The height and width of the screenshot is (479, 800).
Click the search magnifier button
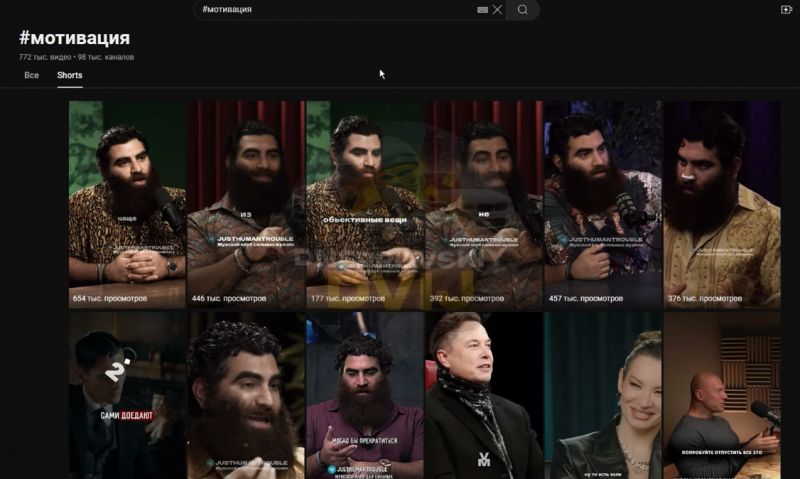(522, 10)
